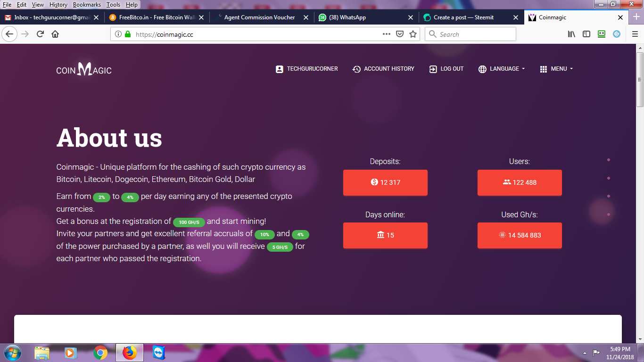
Task: Open the History menu
Action: click(58, 4)
